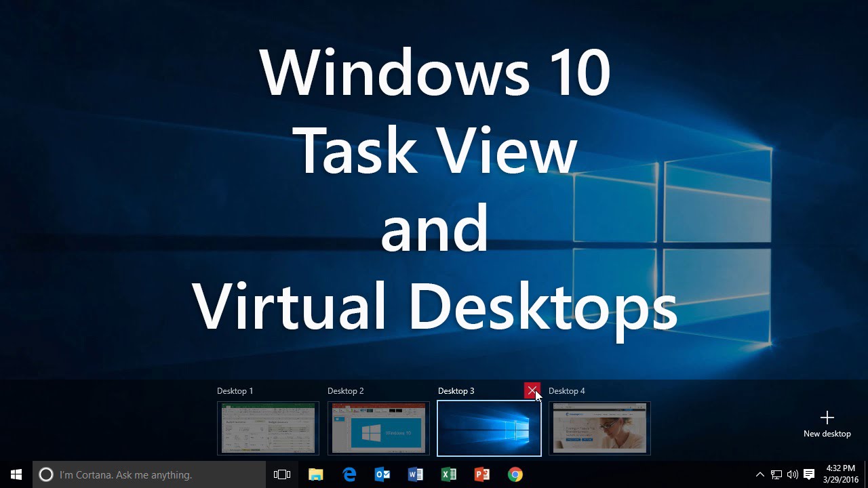The width and height of the screenshot is (868, 488).
Task: Toggle the Task View button
Action: (282, 474)
